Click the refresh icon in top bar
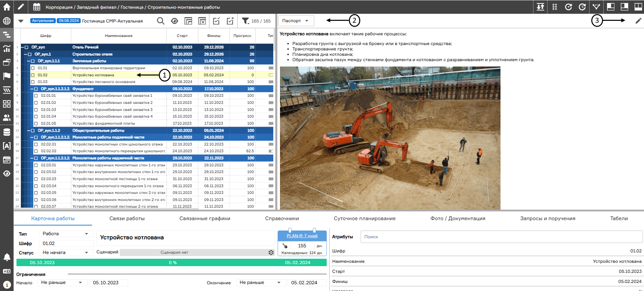The image size is (644, 291). pyautogui.click(x=568, y=7)
